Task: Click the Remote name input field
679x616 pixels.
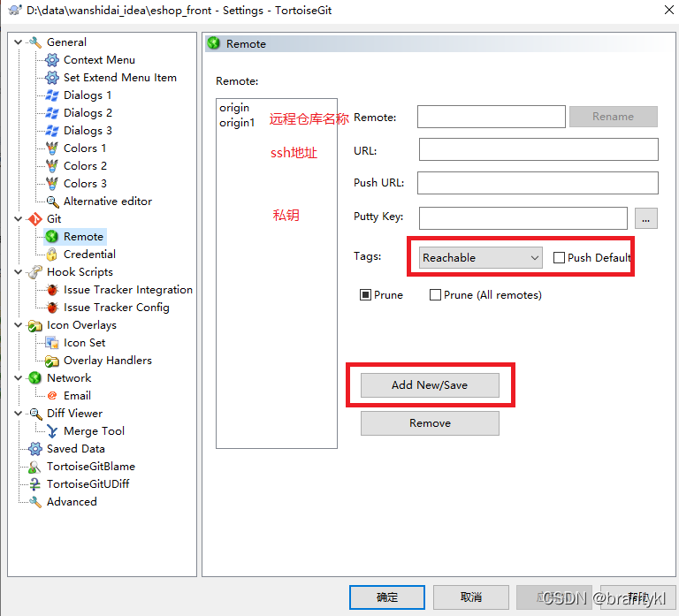Action: coord(492,117)
